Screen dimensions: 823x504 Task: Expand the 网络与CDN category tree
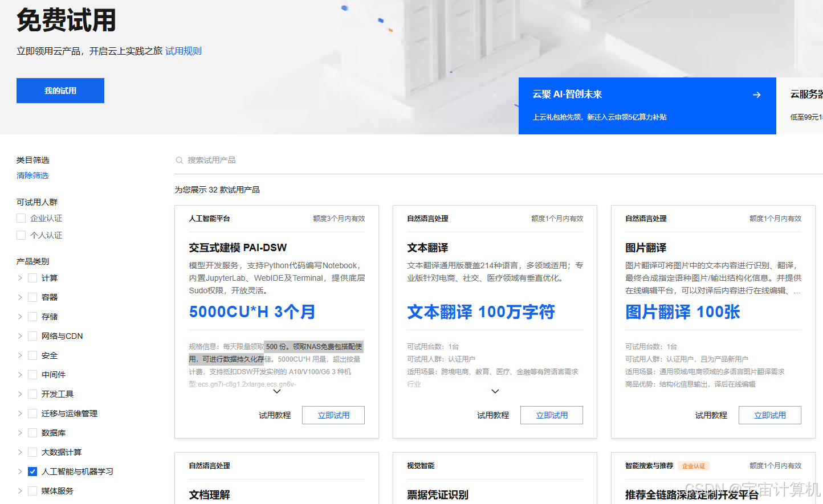click(x=20, y=335)
